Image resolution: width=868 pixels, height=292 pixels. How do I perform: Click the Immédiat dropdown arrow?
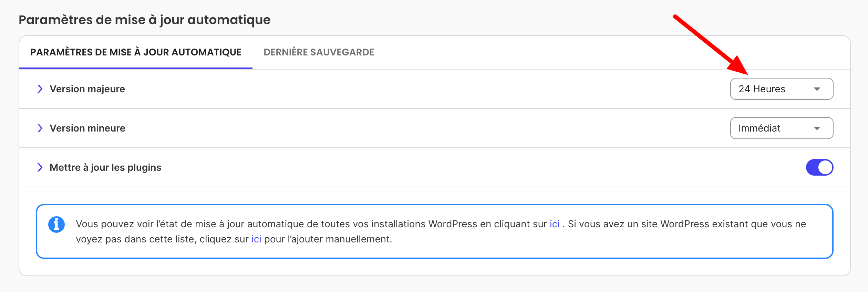coord(817,128)
